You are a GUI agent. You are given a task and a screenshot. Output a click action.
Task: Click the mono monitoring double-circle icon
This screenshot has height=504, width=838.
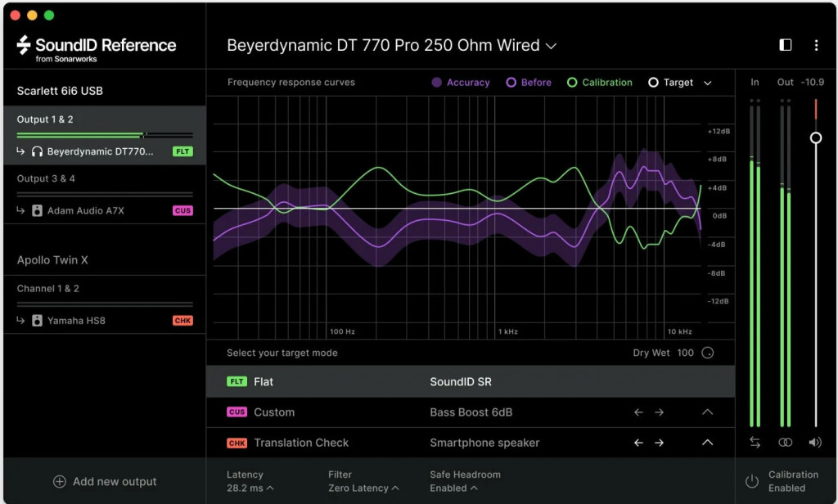pos(785,442)
